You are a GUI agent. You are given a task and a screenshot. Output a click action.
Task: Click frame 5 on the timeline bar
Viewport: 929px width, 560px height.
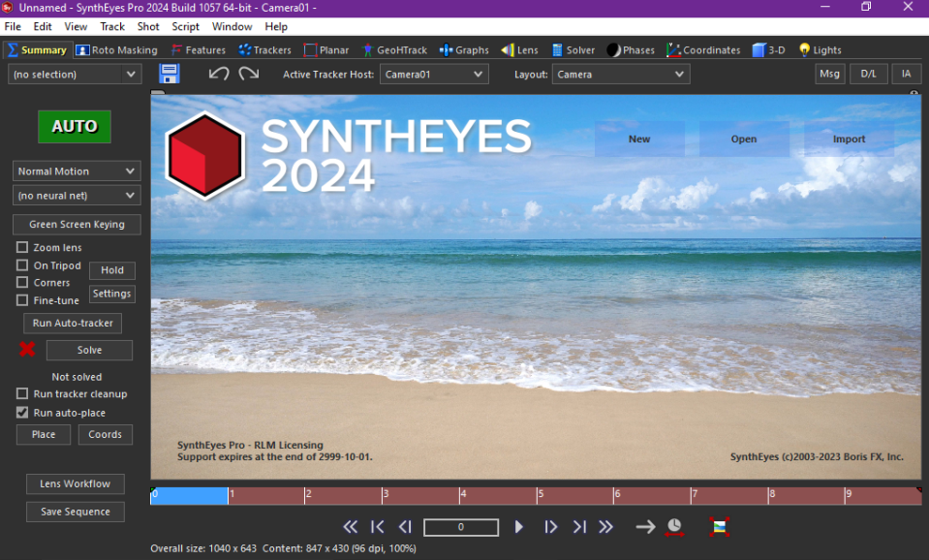click(x=574, y=496)
